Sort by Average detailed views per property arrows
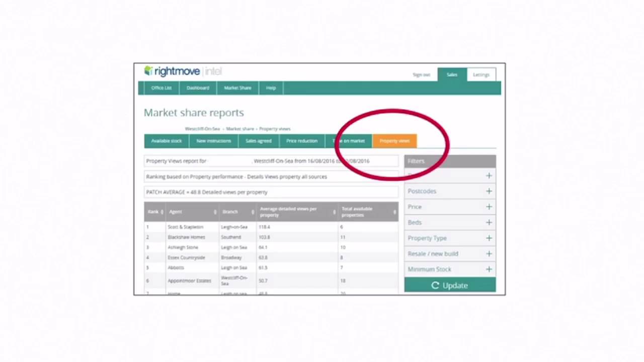Viewport: 644px width, 362px height. pyautogui.click(x=334, y=211)
